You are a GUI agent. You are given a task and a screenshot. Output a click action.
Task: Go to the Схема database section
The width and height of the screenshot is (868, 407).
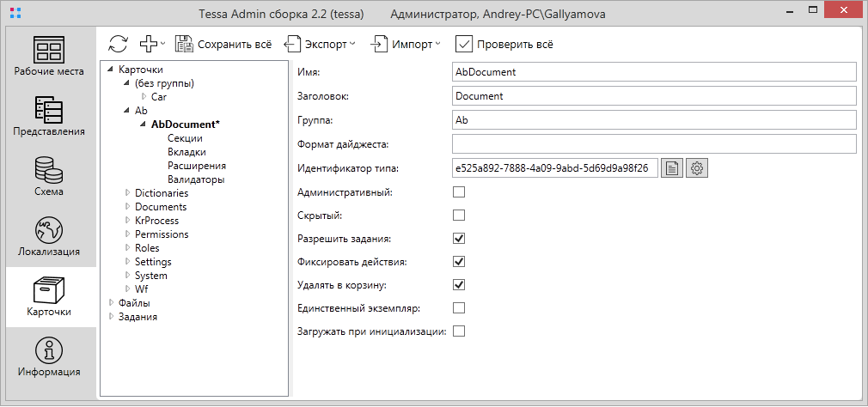coord(49,176)
